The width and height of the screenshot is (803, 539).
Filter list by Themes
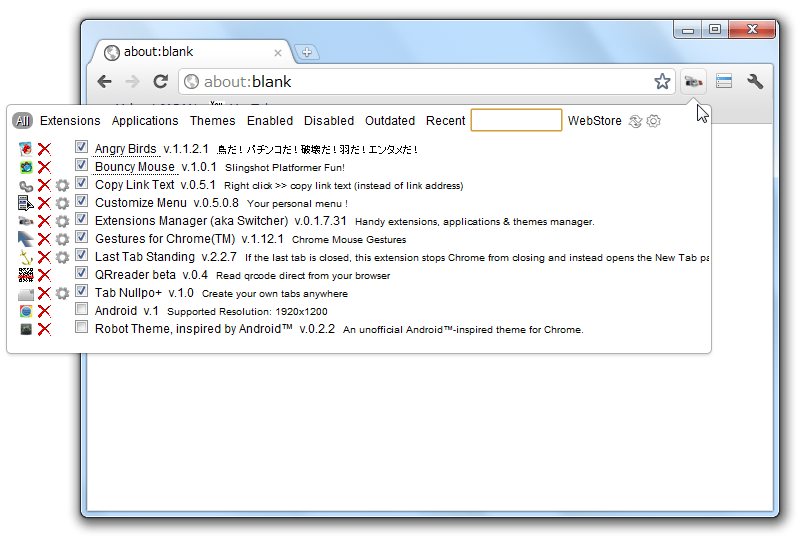point(213,121)
